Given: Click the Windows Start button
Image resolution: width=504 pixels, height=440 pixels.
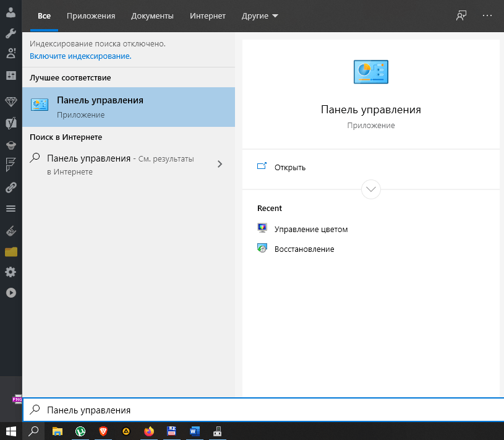Looking at the screenshot, I should click(x=11, y=431).
